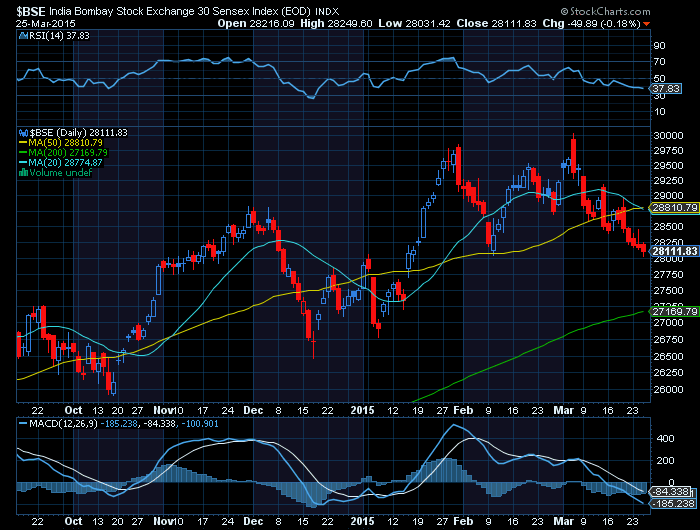
Task: Click the 27500 price axis label
Action: click(x=668, y=291)
